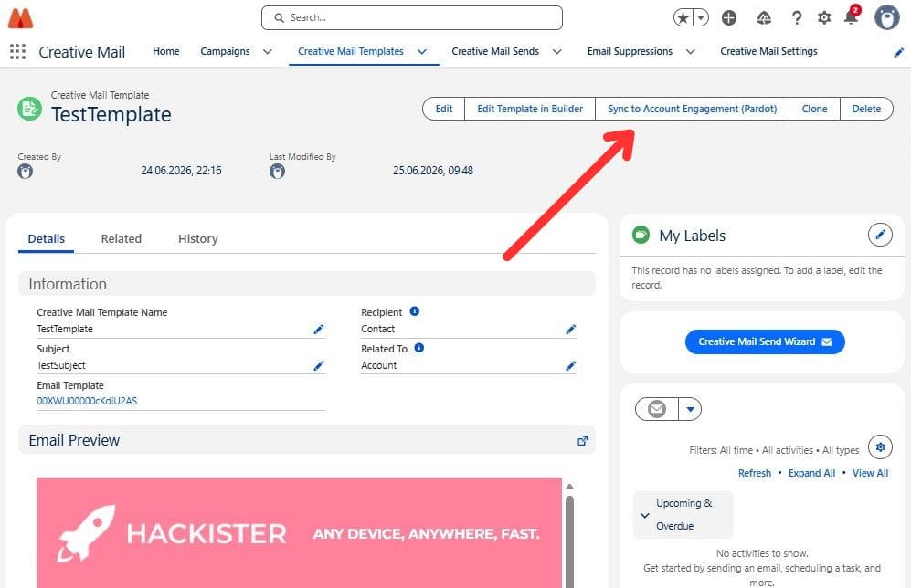Switch to the History tab
This screenshot has width=911, height=588.
coord(198,238)
